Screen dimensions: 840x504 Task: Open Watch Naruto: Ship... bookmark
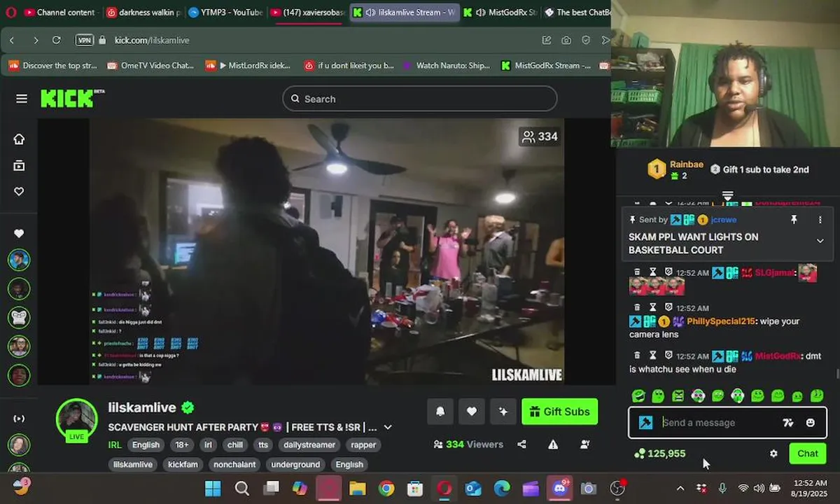tap(446, 66)
